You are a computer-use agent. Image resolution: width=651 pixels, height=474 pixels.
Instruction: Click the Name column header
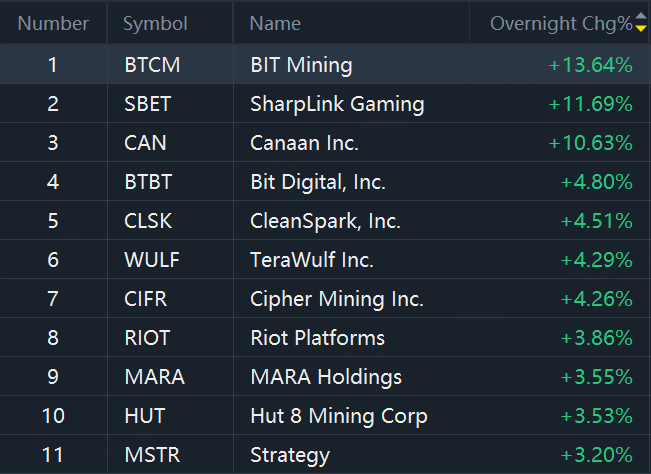(x=275, y=24)
